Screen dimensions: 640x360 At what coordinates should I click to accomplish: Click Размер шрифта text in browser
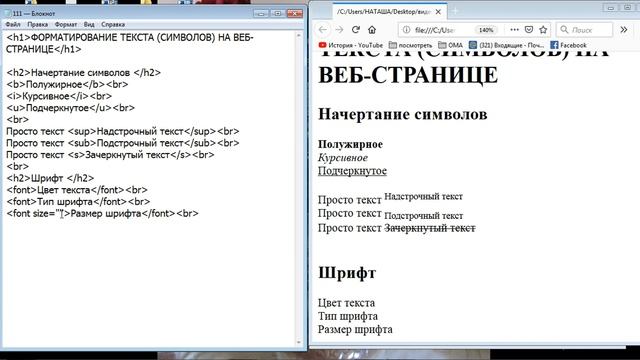[355, 329]
